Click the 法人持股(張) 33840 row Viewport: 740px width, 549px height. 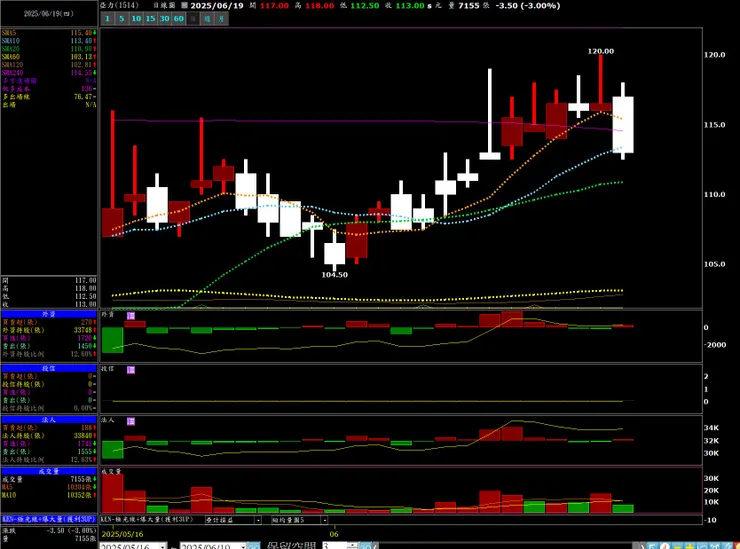coord(49,436)
